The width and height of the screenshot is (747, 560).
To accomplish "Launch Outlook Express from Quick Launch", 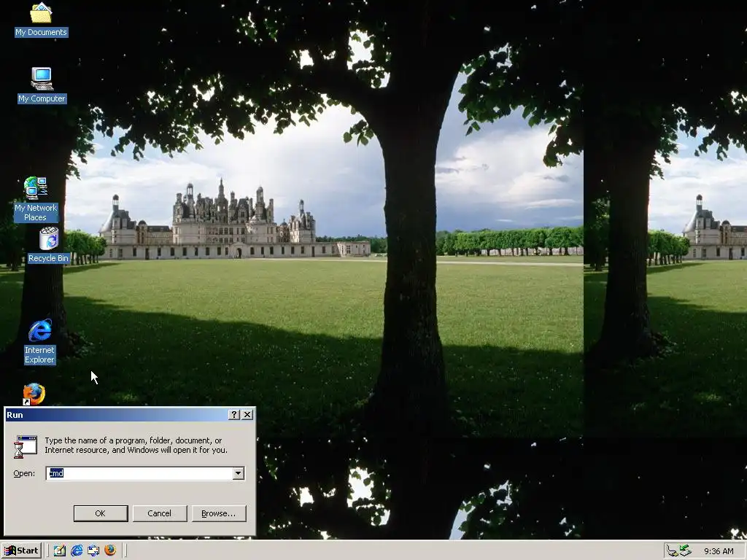I will 93,551.
